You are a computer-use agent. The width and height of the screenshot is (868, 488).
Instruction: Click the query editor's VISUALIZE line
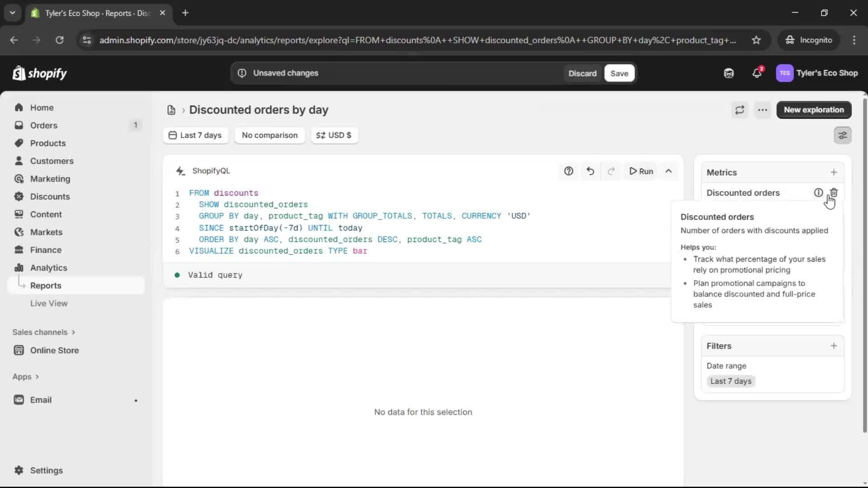pos(278,251)
